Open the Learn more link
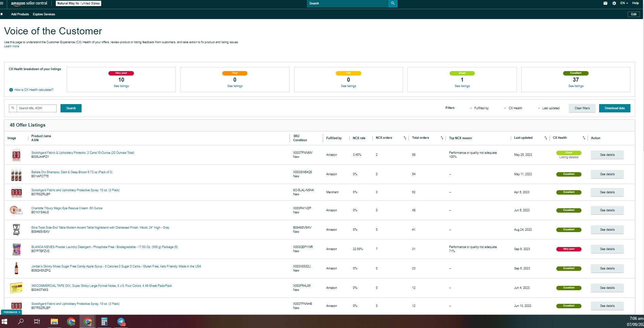Image resolution: width=644 pixels, height=328 pixels. pos(12,47)
